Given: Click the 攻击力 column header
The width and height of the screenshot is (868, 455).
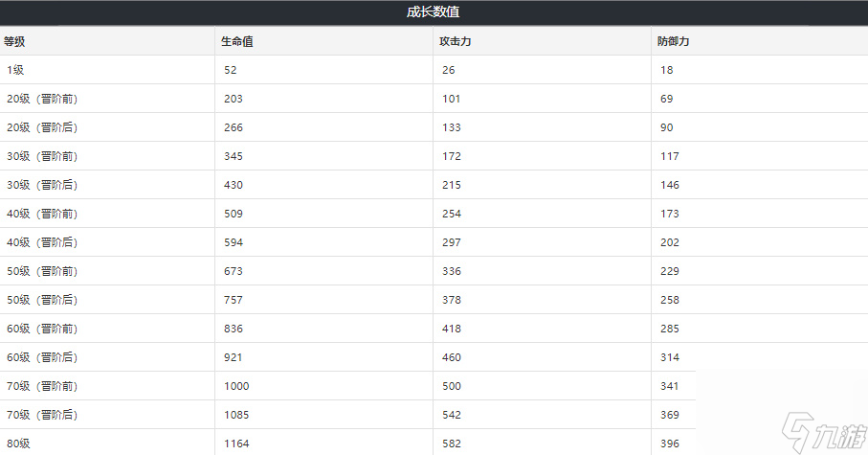Looking at the screenshot, I should click(x=455, y=41).
